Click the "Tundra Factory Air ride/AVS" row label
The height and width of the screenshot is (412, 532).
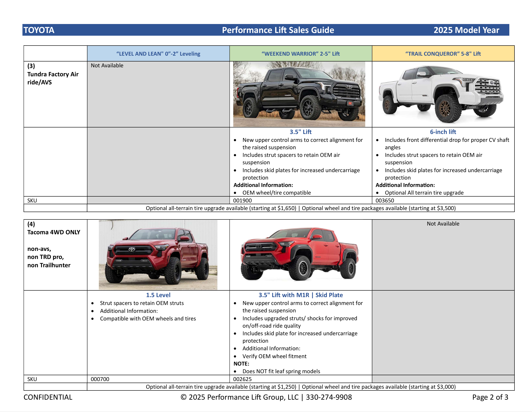click(x=53, y=78)
